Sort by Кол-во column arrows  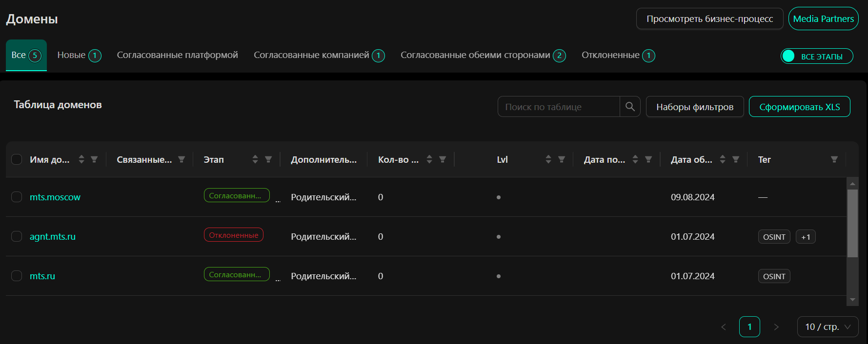click(x=429, y=159)
